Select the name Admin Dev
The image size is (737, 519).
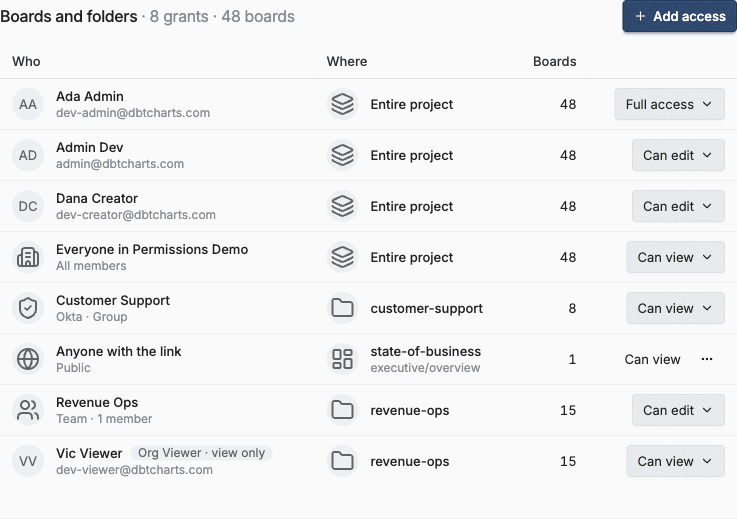point(89,148)
